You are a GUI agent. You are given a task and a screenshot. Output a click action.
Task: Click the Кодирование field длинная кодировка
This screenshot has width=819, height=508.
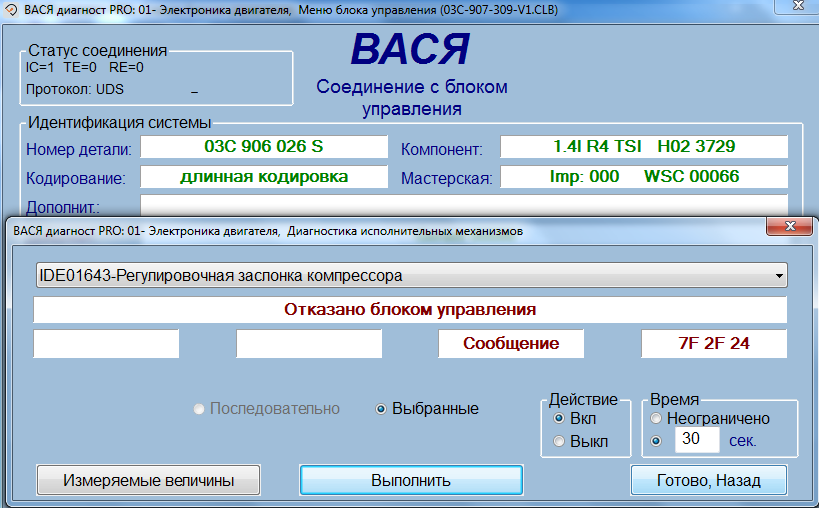tap(263, 177)
